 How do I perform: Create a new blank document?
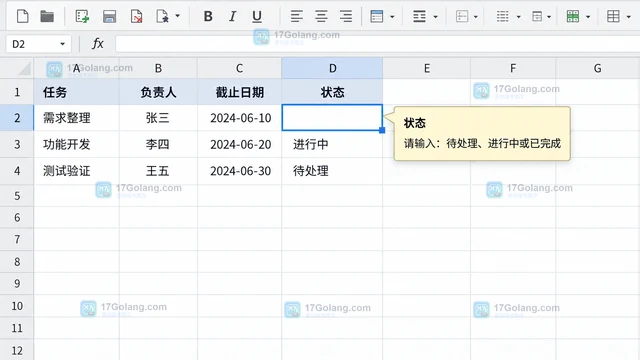tap(22, 16)
